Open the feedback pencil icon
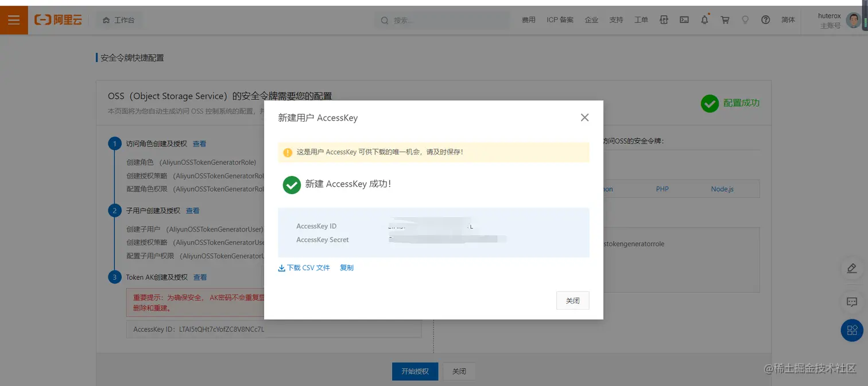 [x=852, y=268]
